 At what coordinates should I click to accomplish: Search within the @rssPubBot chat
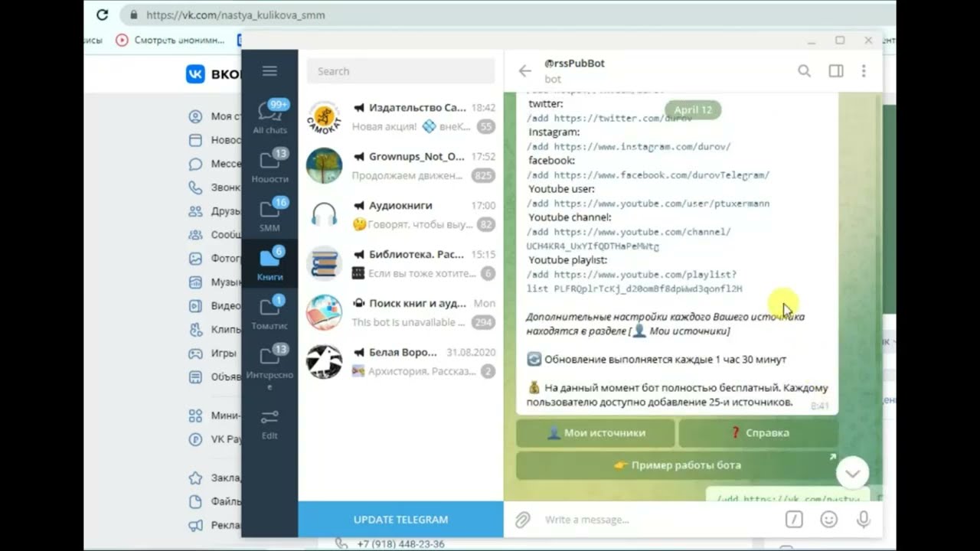click(804, 71)
